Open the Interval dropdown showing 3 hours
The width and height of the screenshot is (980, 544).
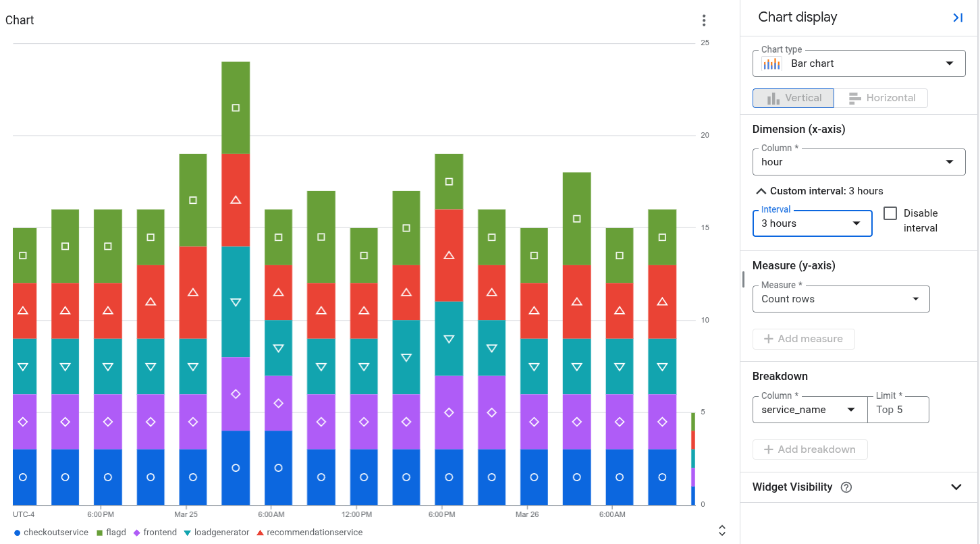(856, 223)
